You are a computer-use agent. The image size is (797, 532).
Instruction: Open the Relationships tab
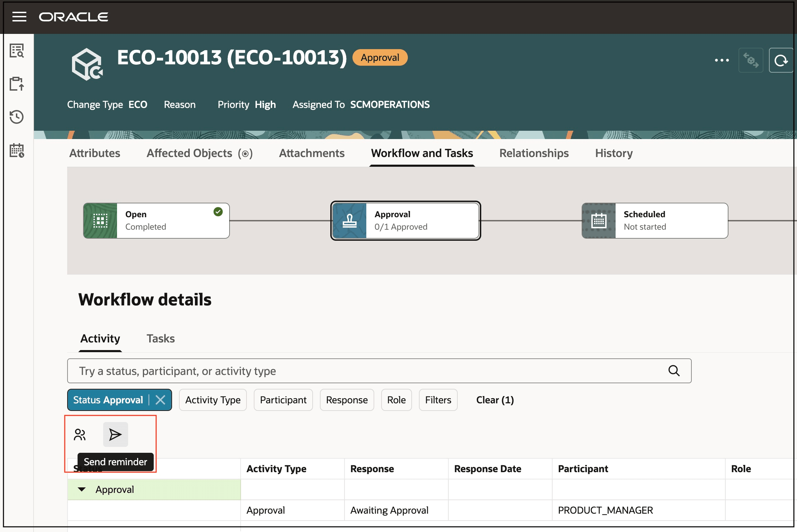click(x=534, y=153)
